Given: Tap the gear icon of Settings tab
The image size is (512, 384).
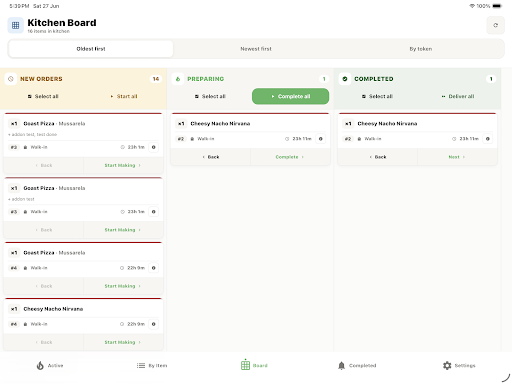Looking at the screenshot, I should (x=447, y=365).
